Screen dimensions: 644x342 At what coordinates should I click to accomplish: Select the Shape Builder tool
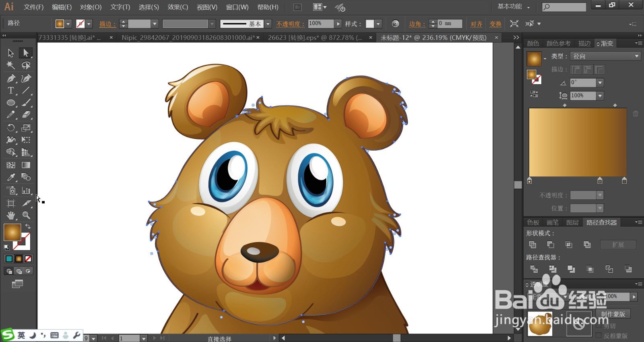[11, 152]
